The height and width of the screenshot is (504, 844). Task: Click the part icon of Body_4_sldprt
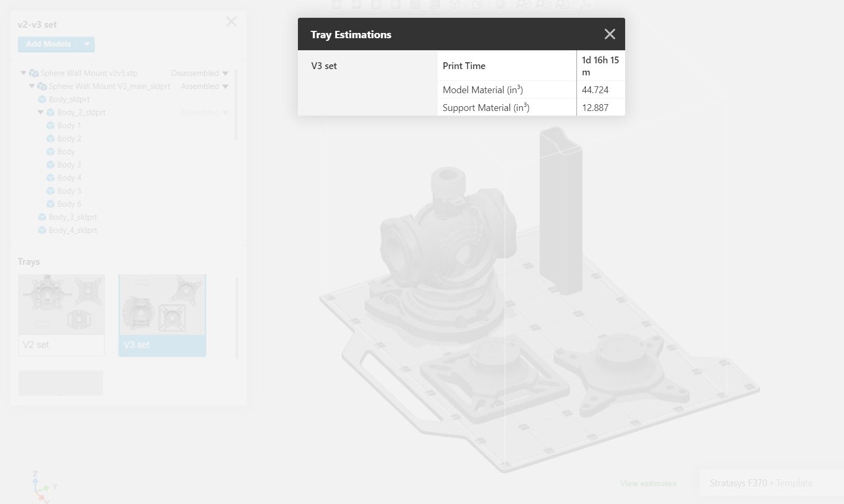(x=42, y=230)
